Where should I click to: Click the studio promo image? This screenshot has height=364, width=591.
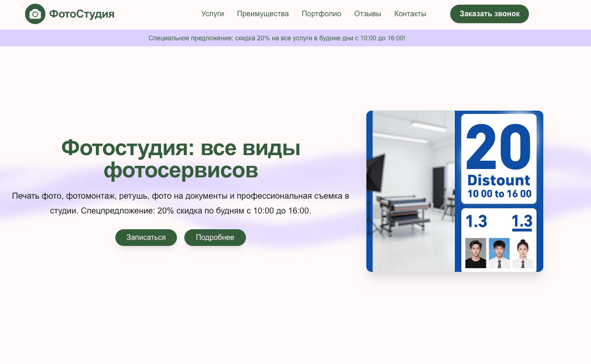click(x=455, y=191)
